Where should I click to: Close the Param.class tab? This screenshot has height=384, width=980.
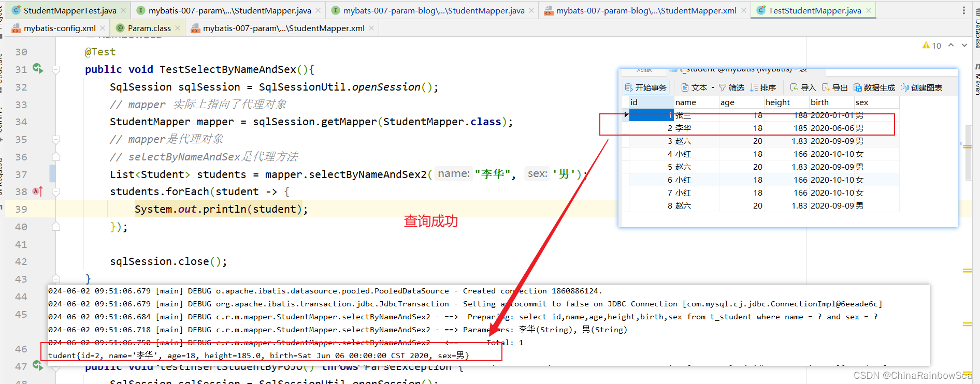coord(178,28)
